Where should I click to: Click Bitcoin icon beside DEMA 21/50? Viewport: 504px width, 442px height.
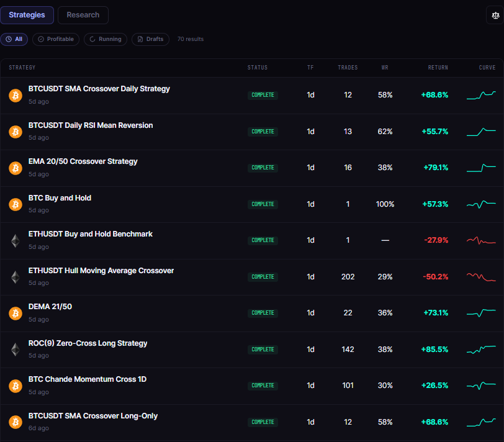[x=16, y=313]
